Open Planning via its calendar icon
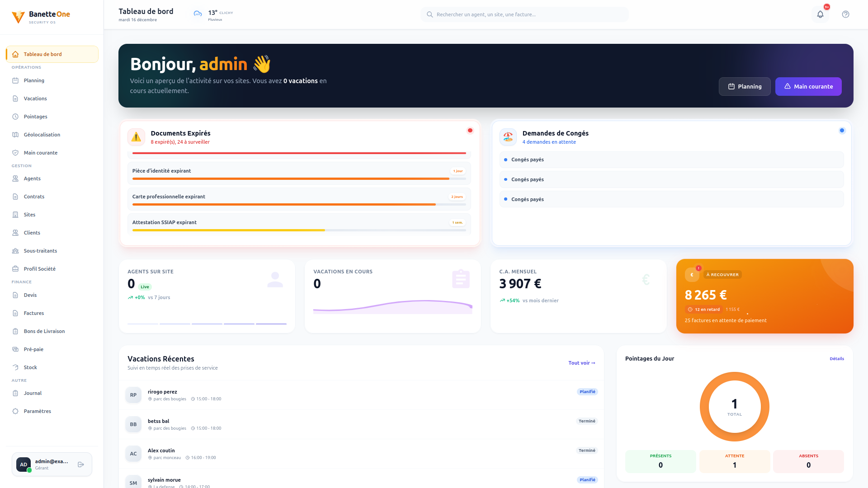The width and height of the screenshot is (868, 488). click(x=15, y=80)
